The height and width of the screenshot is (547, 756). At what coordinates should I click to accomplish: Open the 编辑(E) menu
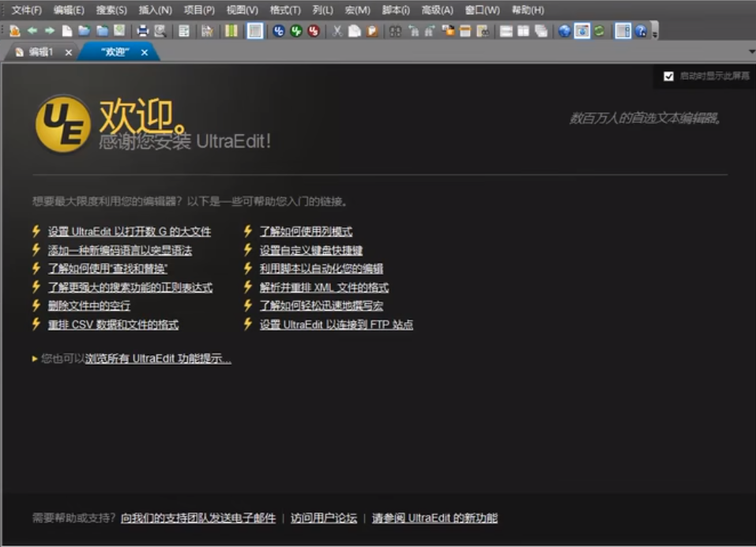point(69,9)
